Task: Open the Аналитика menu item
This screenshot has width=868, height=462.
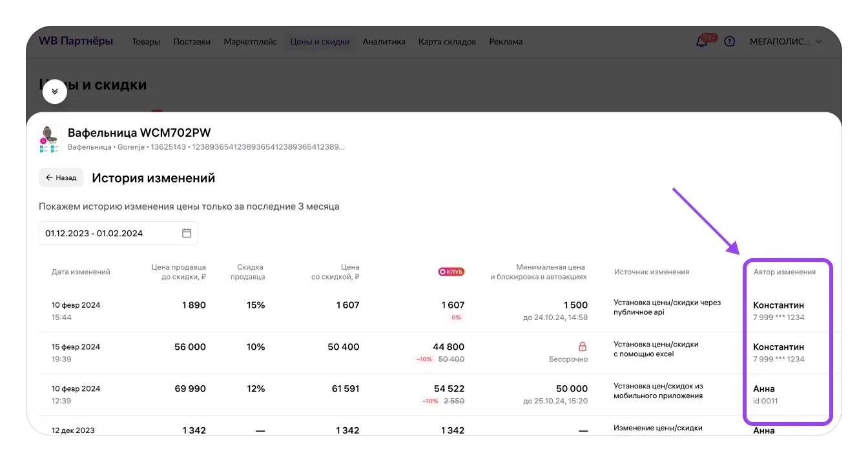Action: (384, 42)
